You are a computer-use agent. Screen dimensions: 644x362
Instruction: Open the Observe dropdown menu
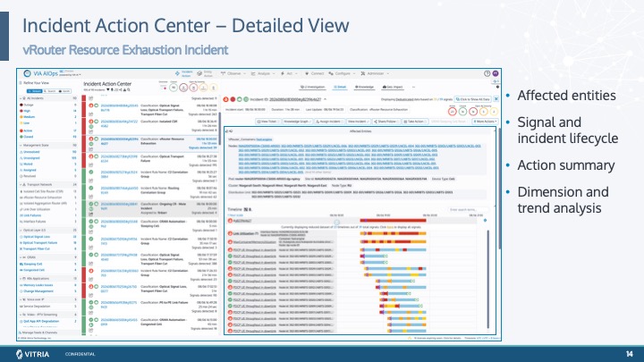233,73
